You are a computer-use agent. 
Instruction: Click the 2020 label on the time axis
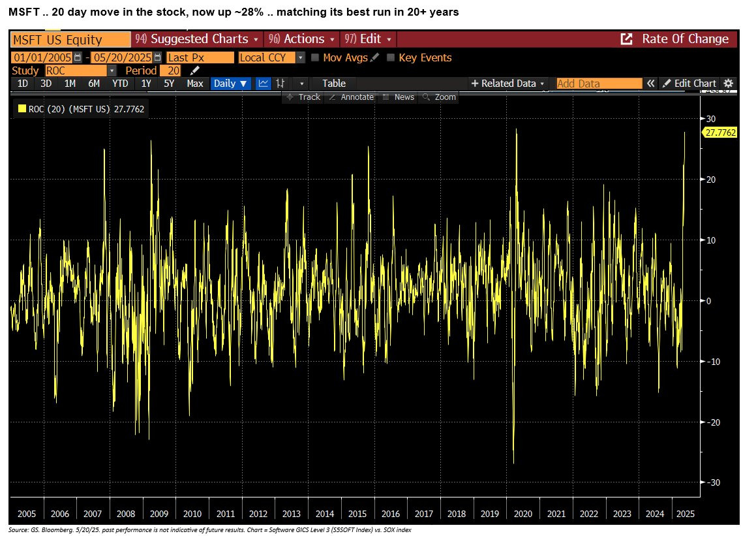523,514
